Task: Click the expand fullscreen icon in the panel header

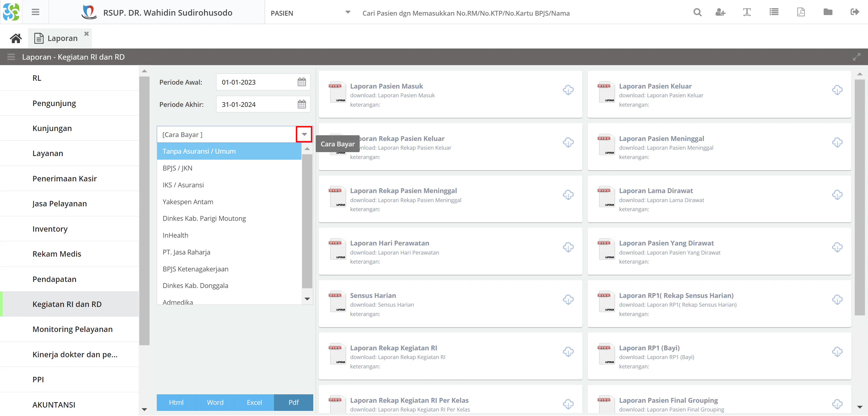Action: (856, 57)
